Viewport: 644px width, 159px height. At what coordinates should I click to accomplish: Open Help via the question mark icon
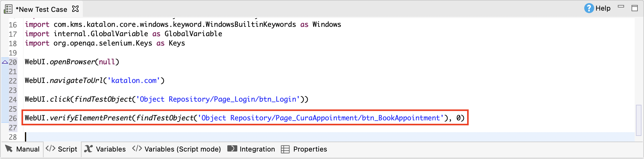pyautogui.click(x=589, y=8)
